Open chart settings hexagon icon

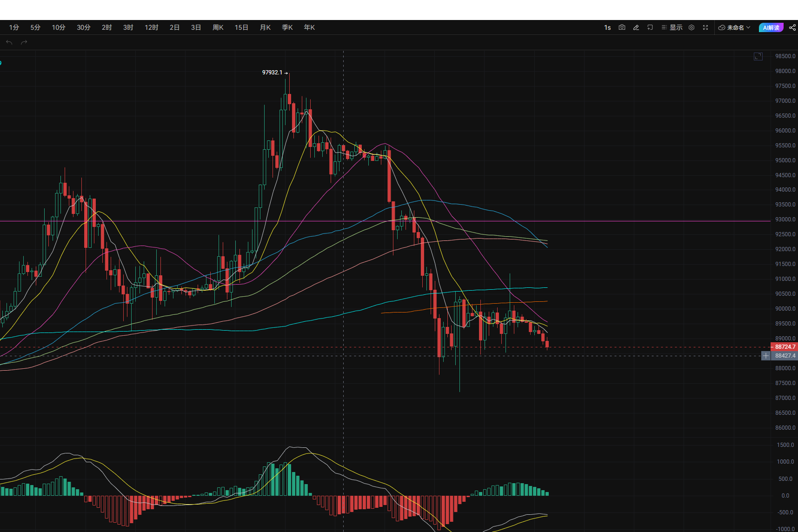tap(692, 27)
